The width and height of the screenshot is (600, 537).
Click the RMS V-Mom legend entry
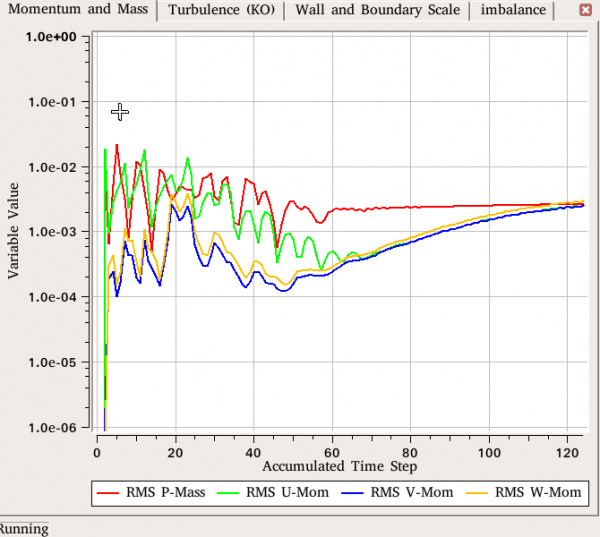(397, 492)
